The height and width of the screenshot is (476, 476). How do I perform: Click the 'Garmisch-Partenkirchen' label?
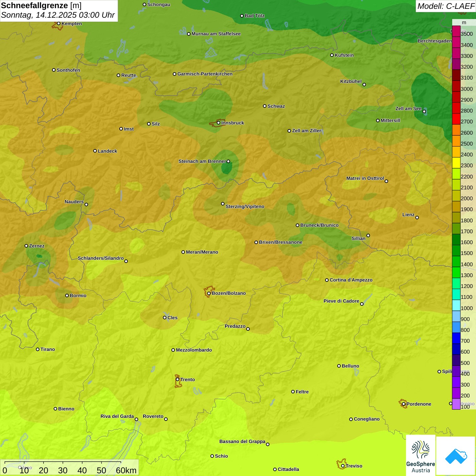[x=205, y=74]
